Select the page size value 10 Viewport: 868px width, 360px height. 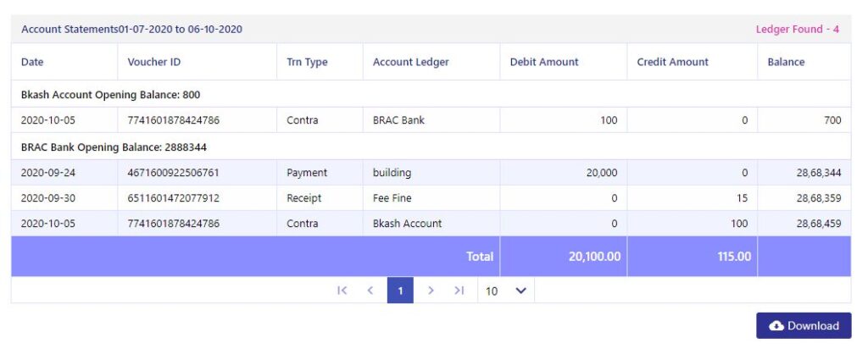(x=492, y=291)
